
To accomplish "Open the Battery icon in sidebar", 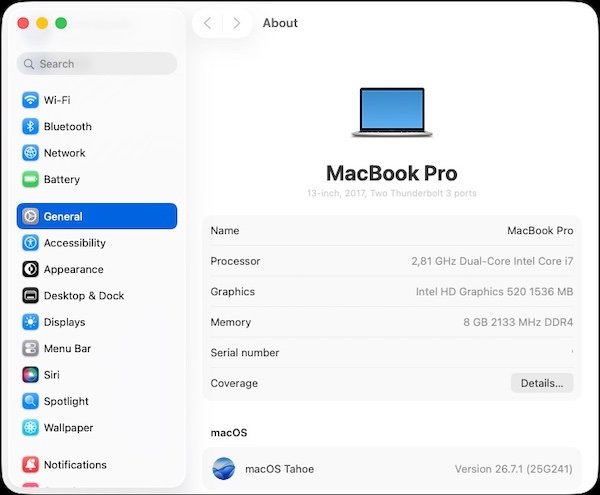I will [x=30, y=179].
